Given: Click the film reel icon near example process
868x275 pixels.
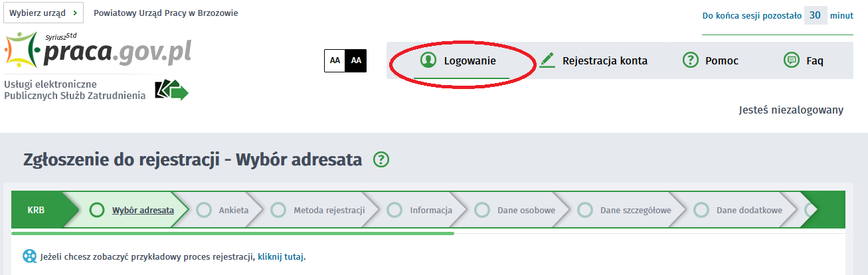Looking at the screenshot, I should 30,256.
